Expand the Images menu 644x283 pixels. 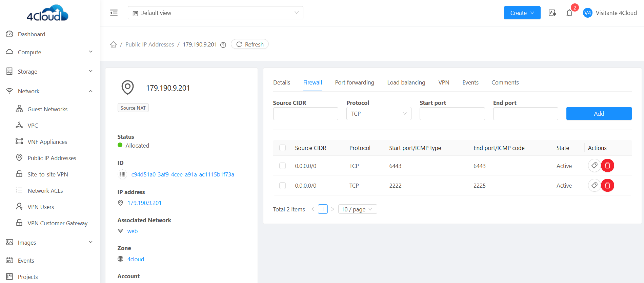pyautogui.click(x=50, y=242)
